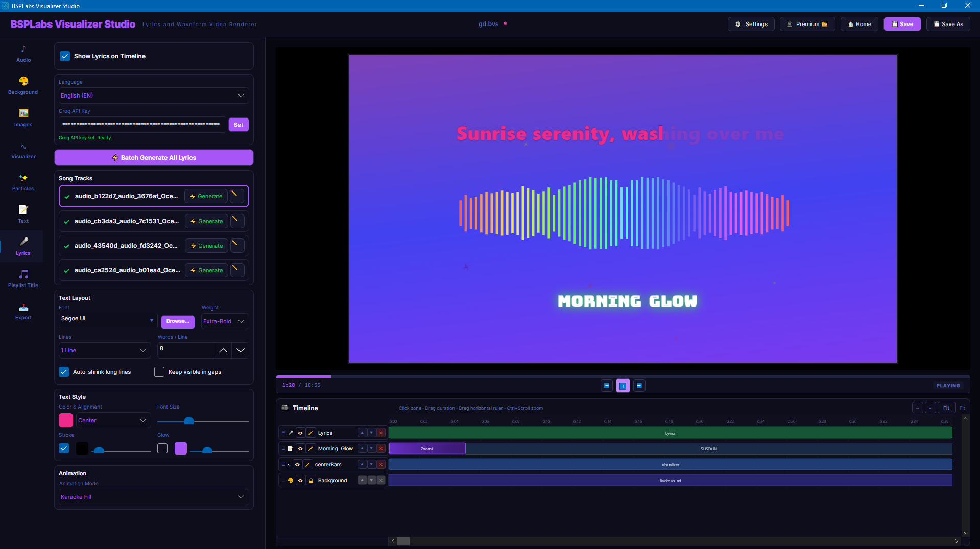Edit lyrics of audio_43540d track
The width and height of the screenshot is (980, 549).
[237, 246]
